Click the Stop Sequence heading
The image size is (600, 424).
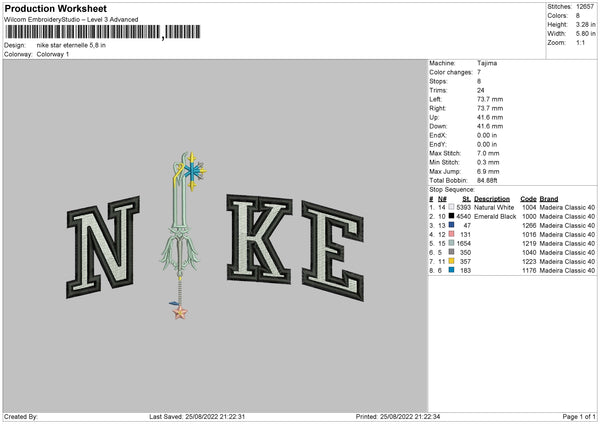pyautogui.click(x=452, y=189)
